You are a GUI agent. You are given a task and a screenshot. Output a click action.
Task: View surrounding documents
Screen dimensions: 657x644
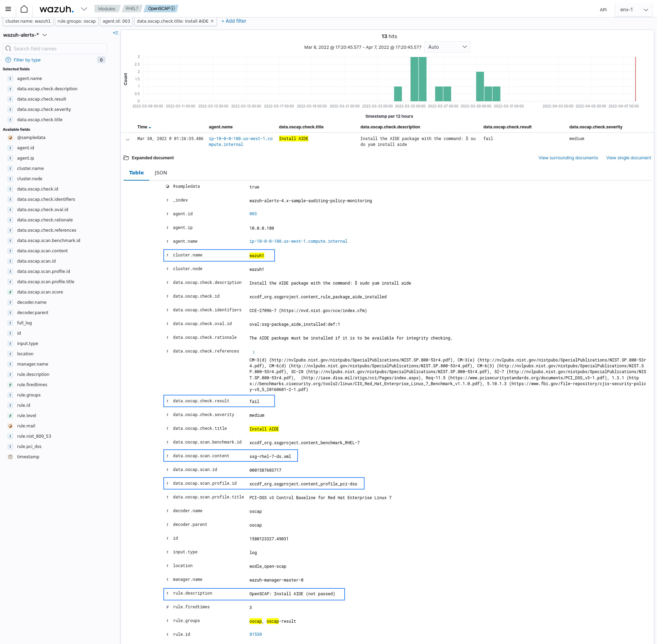[x=568, y=158]
